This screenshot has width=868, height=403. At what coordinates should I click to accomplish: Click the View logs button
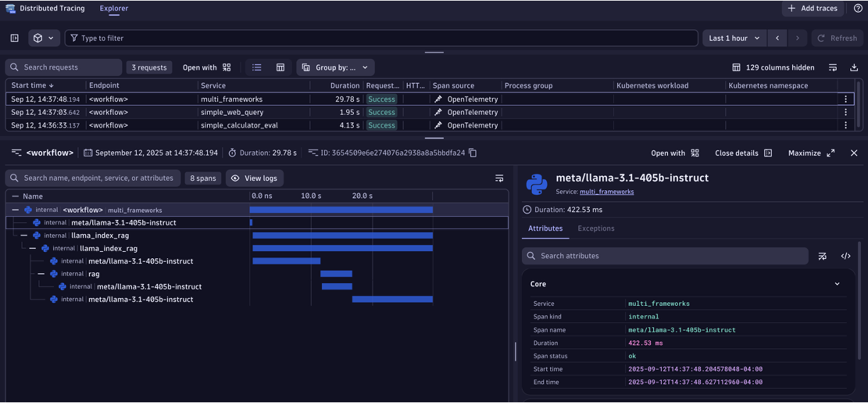pos(254,178)
